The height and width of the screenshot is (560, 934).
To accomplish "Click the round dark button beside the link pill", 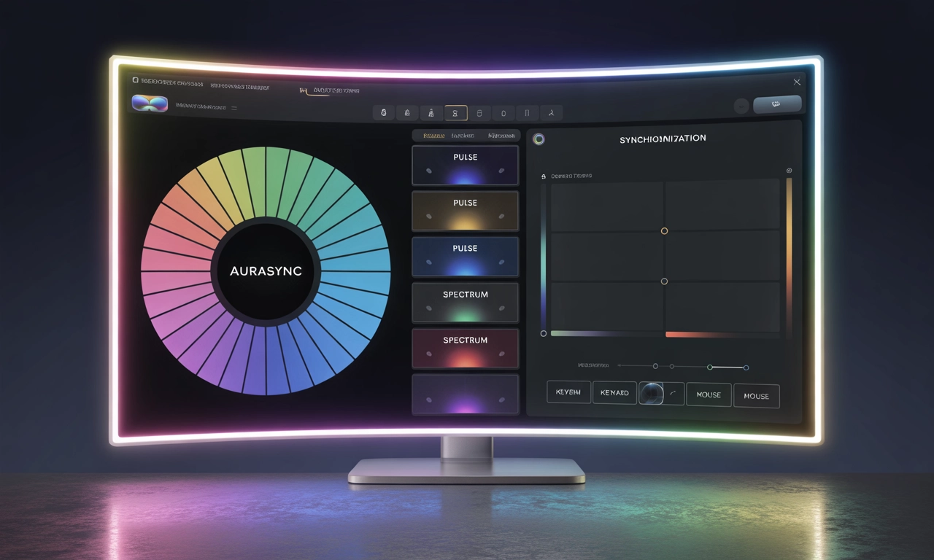I will pyautogui.click(x=741, y=106).
